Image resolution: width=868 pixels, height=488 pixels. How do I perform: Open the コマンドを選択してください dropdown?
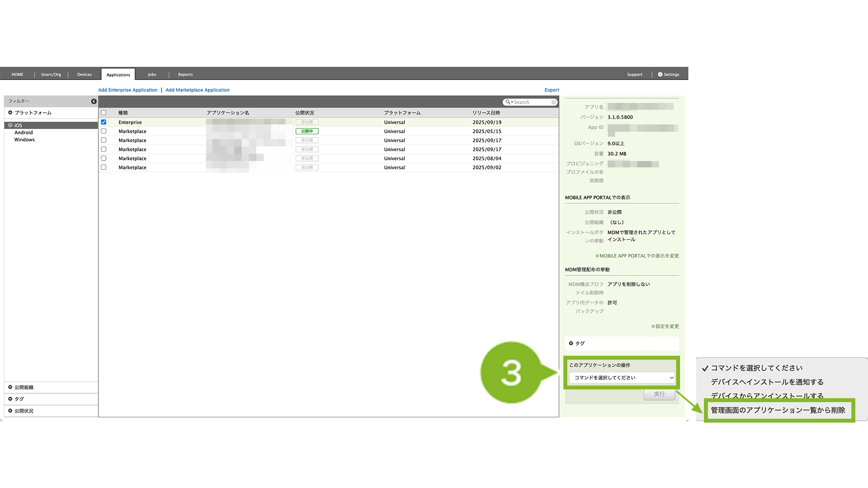click(622, 378)
